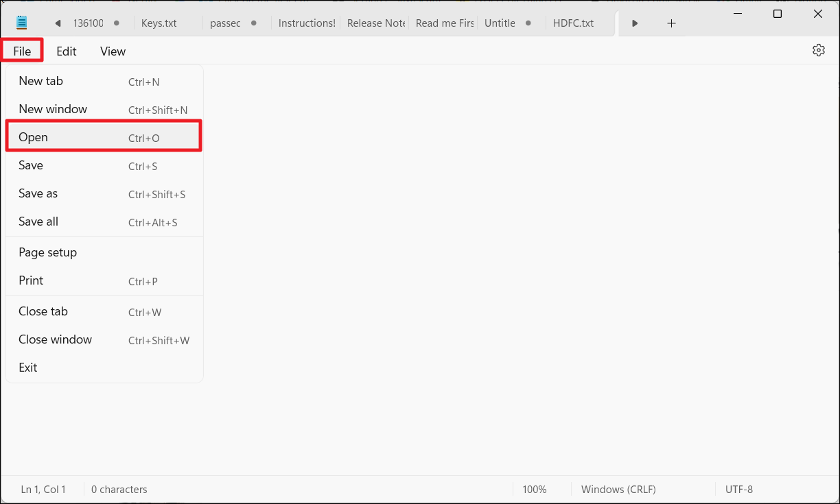Click the 100% zoom status
The width and height of the screenshot is (840, 504).
(x=535, y=490)
